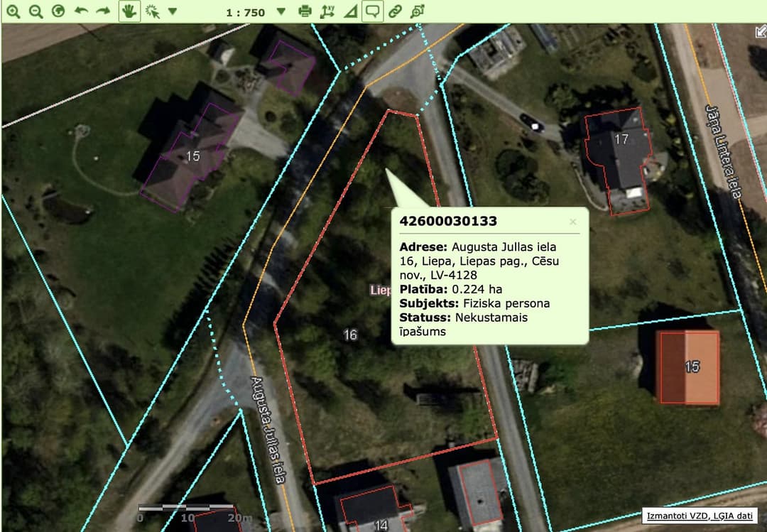Click the Platība: 0.224 ha line
The image size is (767, 532).
point(450,289)
